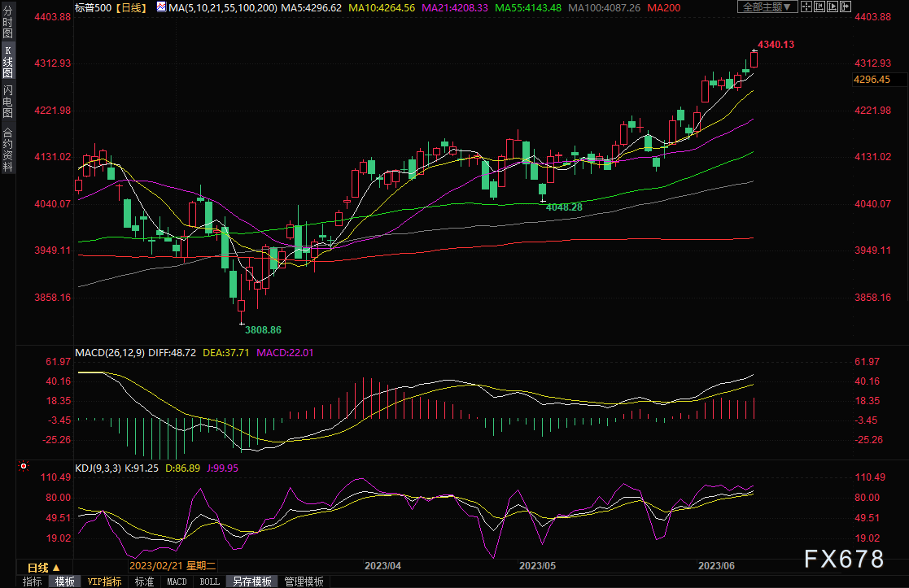909x588 pixels.
Task: Click the MA200 label
Action: click(x=664, y=8)
